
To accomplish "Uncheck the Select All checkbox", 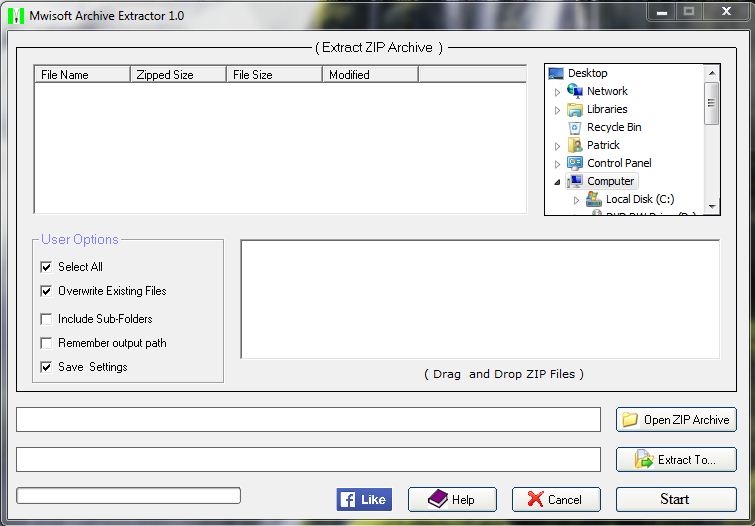I will pos(46,267).
